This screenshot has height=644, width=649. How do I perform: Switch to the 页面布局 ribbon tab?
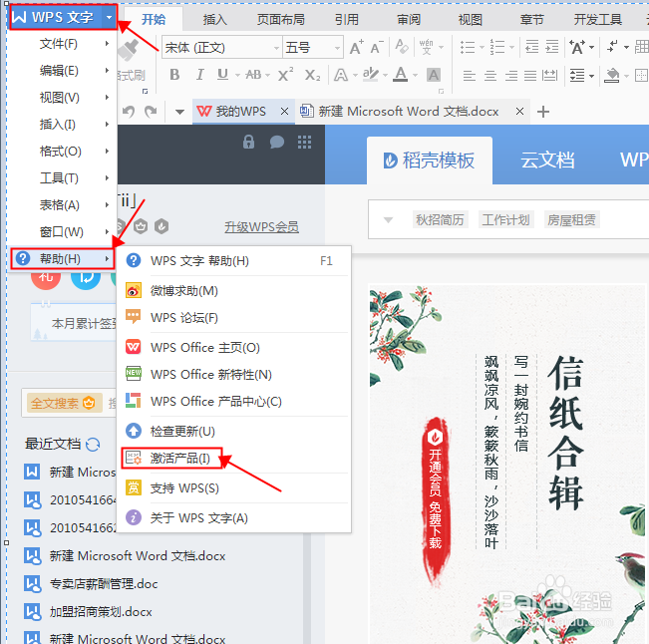point(280,20)
